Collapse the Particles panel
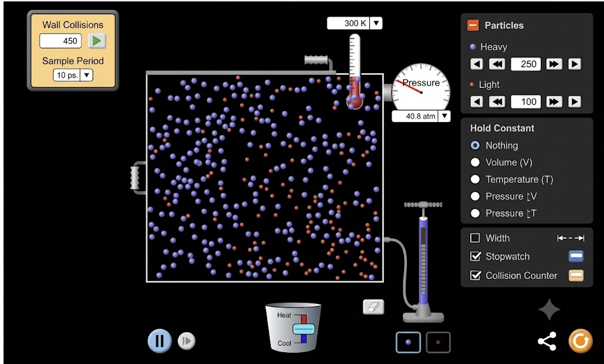 [x=473, y=25]
